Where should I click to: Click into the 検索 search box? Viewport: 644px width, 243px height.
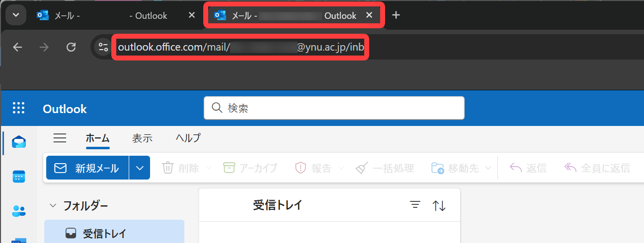[x=334, y=108]
